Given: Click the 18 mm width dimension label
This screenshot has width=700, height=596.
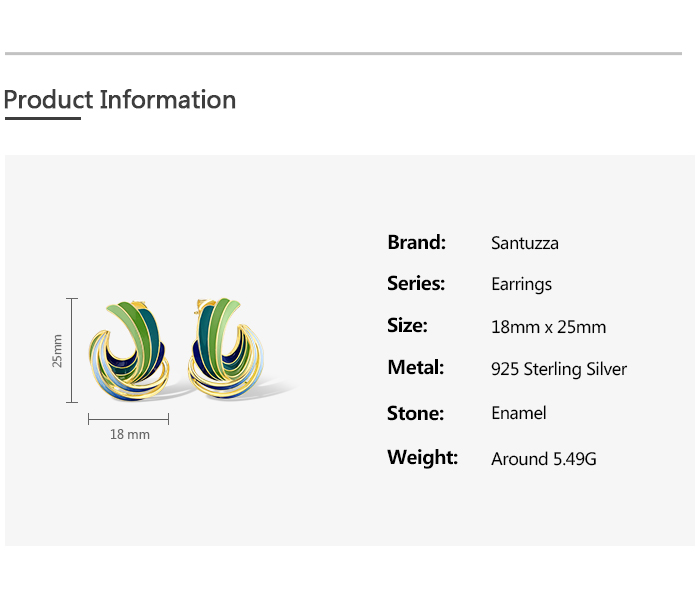Looking at the screenshot, I should [x=130, y=434].
